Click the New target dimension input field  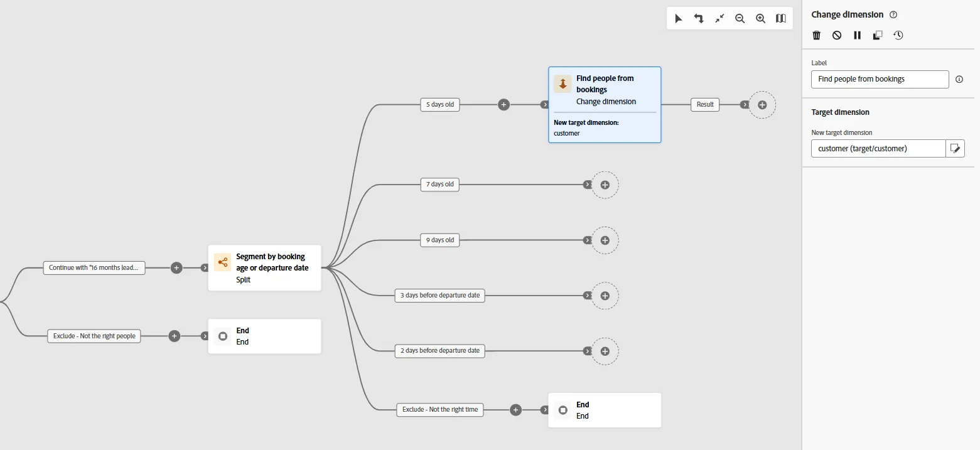tap(878, 149)
